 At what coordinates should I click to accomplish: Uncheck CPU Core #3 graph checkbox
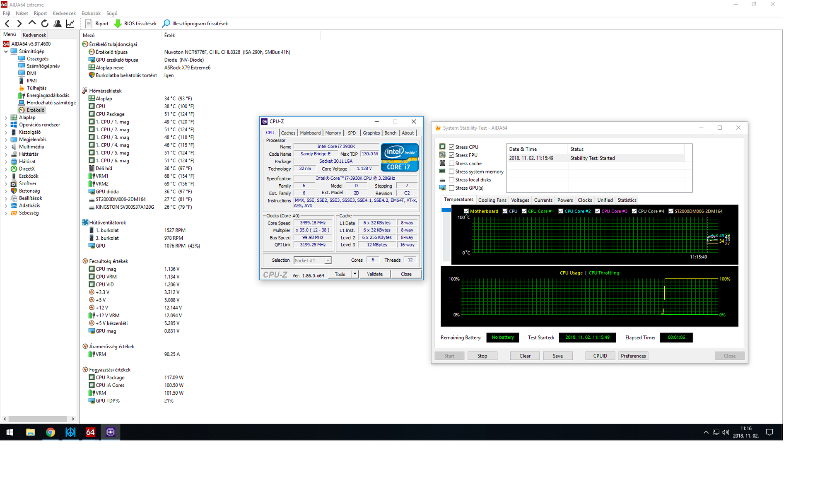597,211
